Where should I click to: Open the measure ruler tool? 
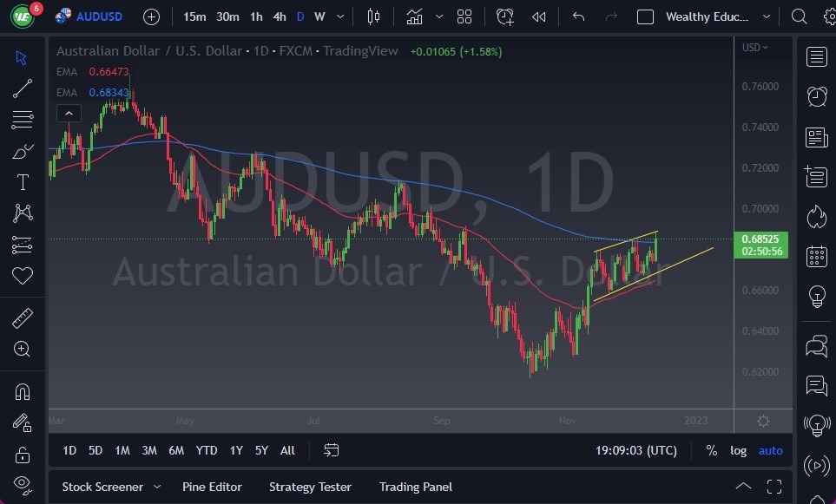(22, 317)
